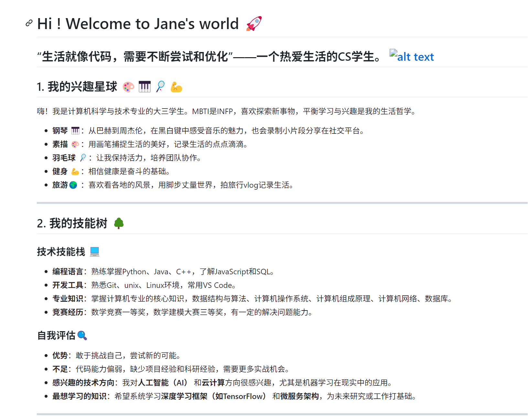Click the bold label 编程语言

(x=68, y=271)
